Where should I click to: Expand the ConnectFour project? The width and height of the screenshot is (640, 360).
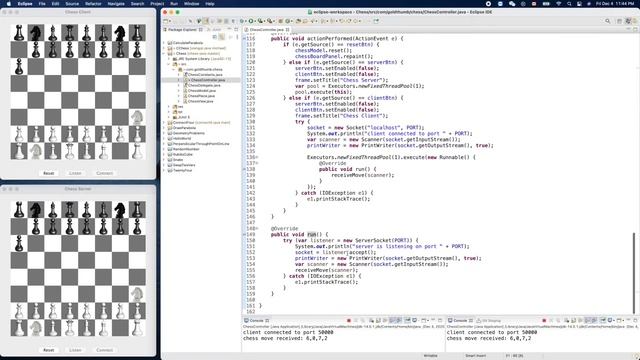(164, 122)
